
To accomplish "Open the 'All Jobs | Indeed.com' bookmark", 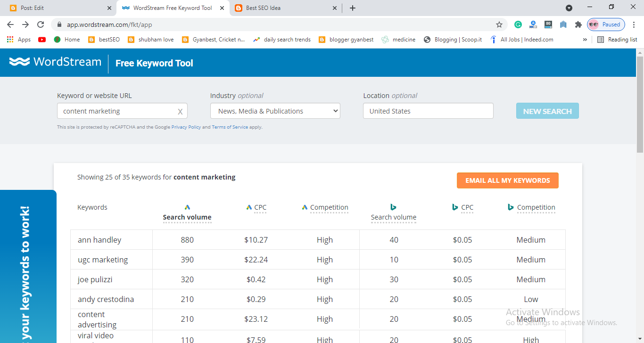I will [x=522, y=40].
